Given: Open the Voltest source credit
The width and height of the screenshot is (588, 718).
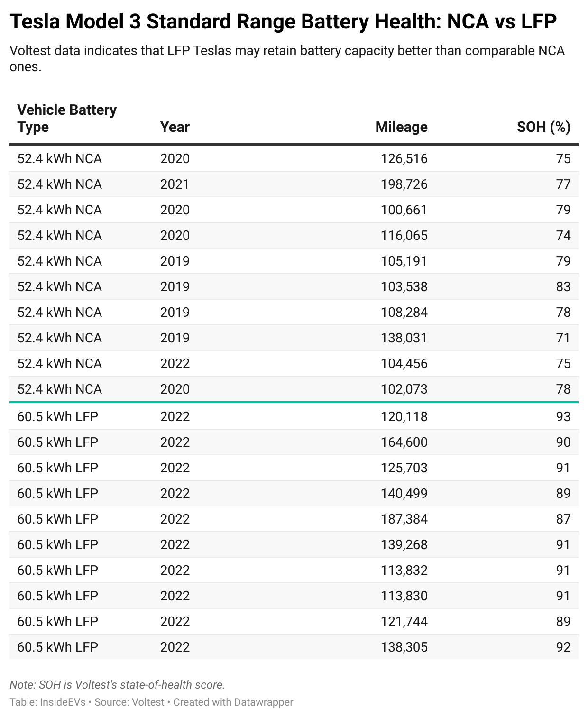Looking at the screenshot, I should 129,702.
